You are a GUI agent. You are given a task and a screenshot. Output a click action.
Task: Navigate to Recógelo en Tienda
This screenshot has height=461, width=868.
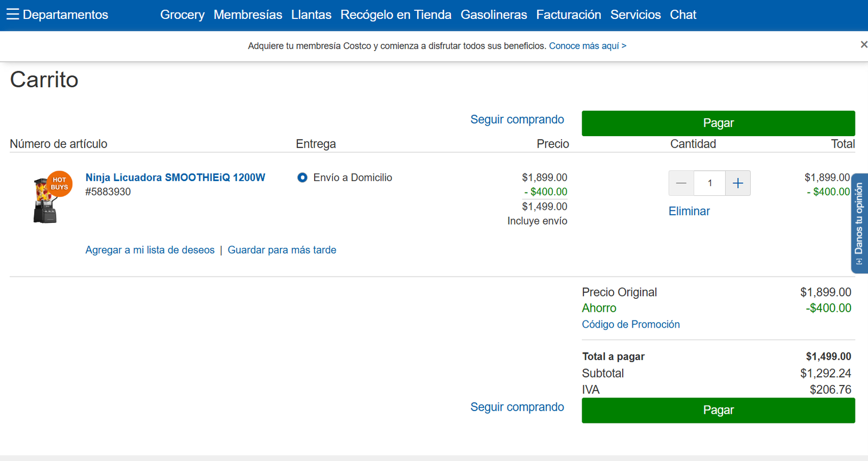(395, 15)
